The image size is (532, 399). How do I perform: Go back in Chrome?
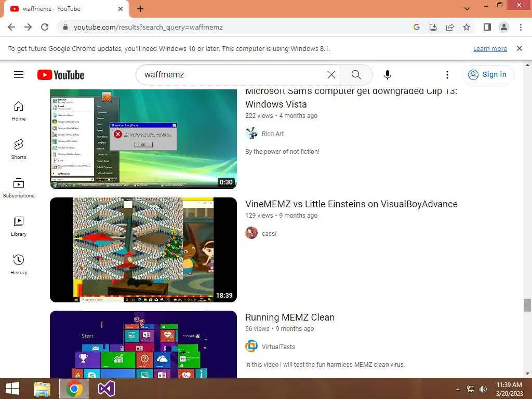[x=11, y=27]
